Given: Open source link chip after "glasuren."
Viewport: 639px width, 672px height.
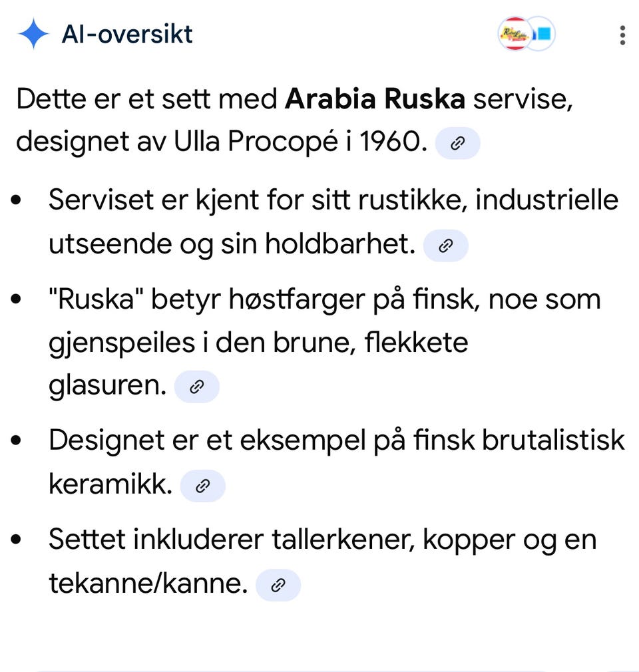Looking at the screenshot, I should click(197, 387).
